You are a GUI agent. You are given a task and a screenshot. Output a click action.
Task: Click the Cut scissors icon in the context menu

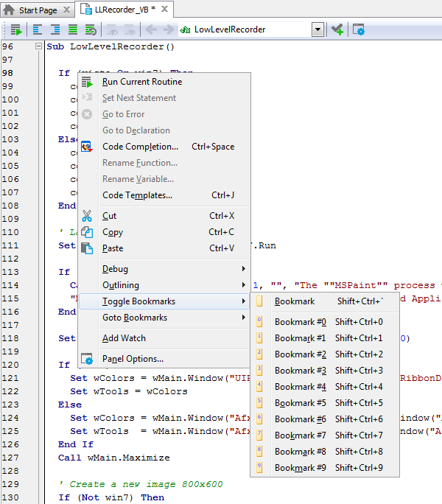coord(87,216)
